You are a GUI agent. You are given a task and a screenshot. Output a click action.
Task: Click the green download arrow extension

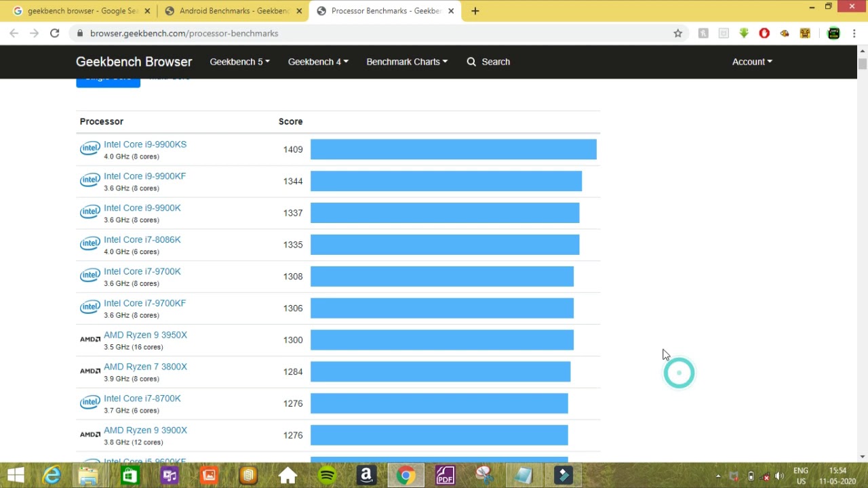tap(744, 33)
